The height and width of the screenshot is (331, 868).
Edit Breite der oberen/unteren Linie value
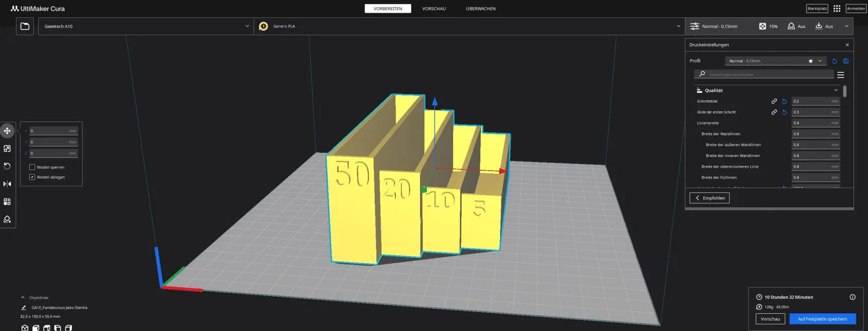click(816, 166)
